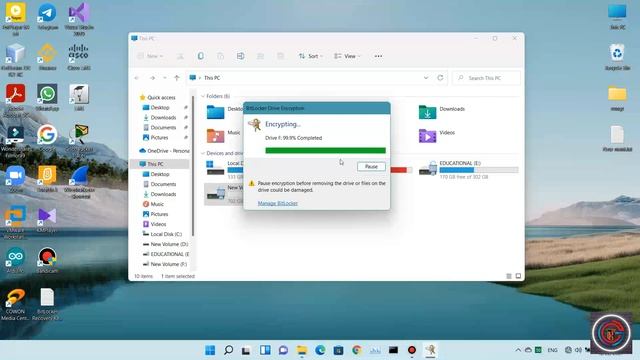Open the recent locations chevron
This screenshot has width=640, height=360.
pyautogui.click(x=164, y=78)
